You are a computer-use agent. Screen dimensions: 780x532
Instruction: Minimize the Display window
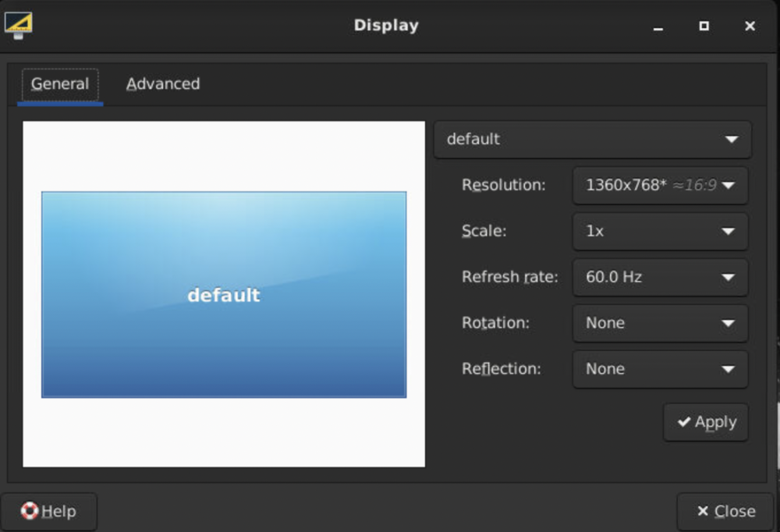point(658,26)
